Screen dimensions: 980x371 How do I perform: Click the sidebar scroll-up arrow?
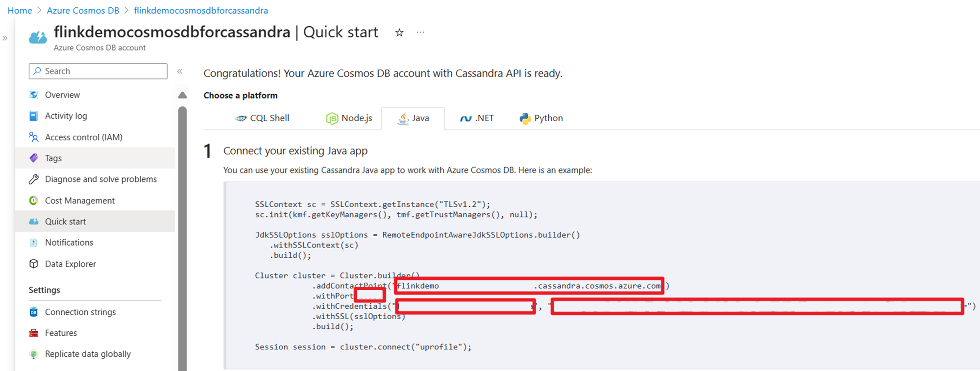coord(182,95)
